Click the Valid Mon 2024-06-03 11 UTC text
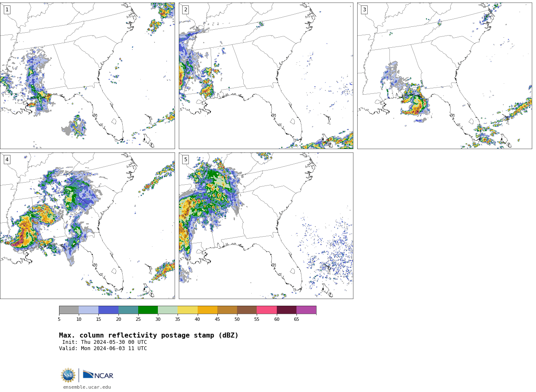The image size is (536, 392). [x=103, y=348]
